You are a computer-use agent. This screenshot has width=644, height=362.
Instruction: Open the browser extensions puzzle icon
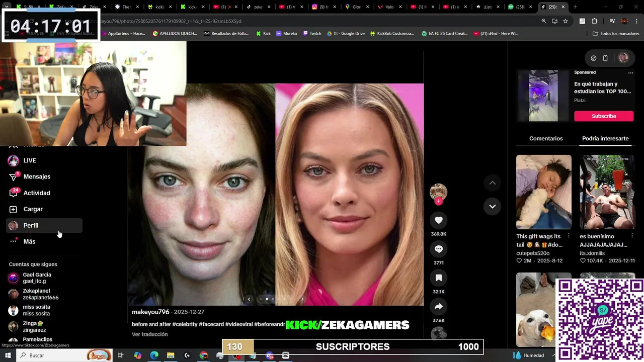coord(594,21)
